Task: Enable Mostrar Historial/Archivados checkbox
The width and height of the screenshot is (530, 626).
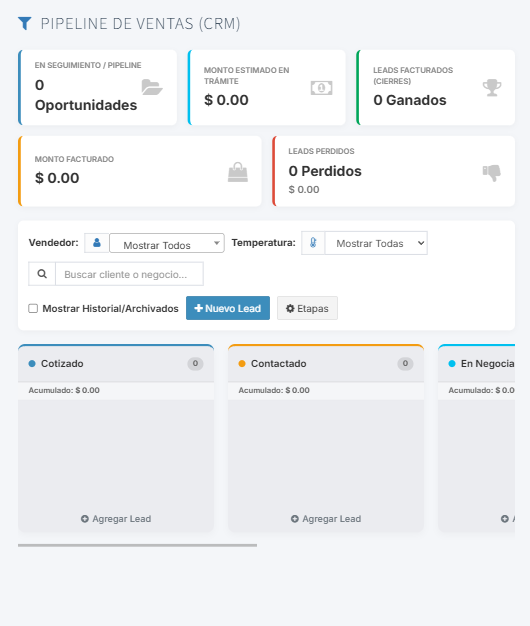Action: click(x=33, y=308)
